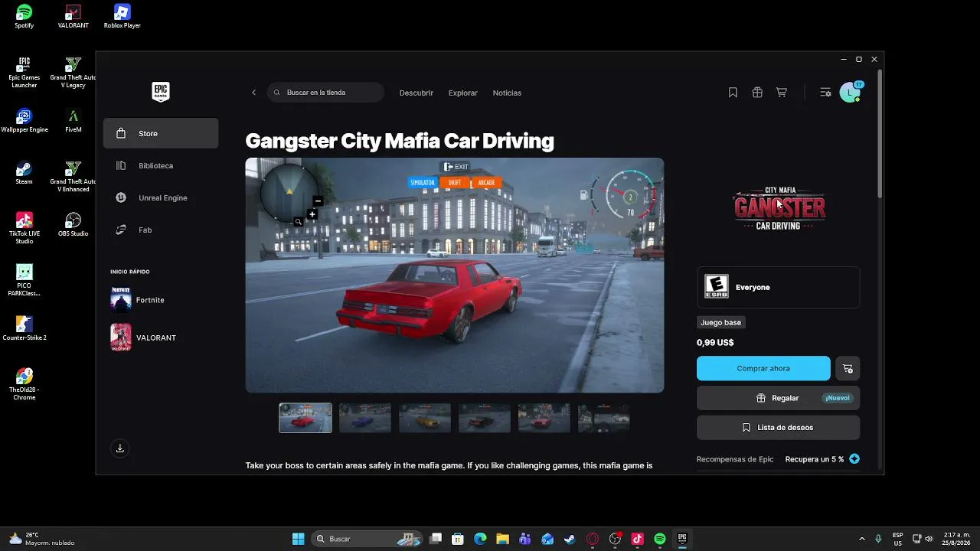Viewport: 980px width, 551px height.
Task: Add game to Lista de deseos
Action: 778,428
